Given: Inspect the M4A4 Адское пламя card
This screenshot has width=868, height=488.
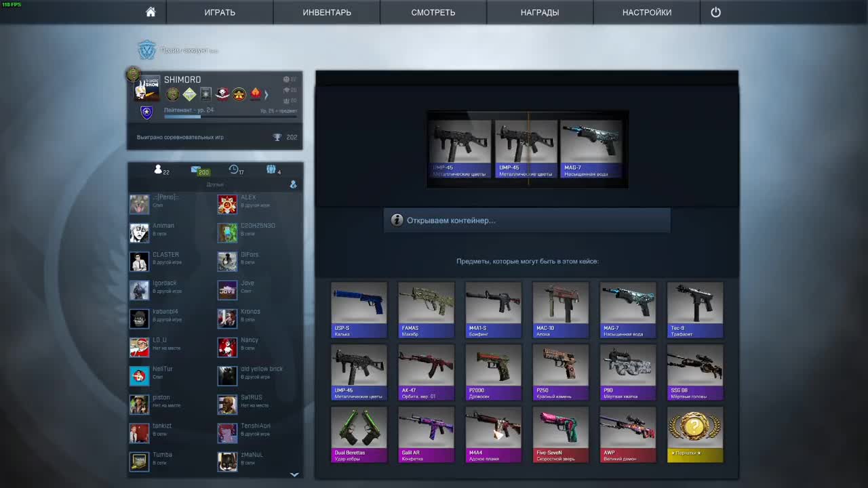Looking at the screenshot, I should pos(493,434).
